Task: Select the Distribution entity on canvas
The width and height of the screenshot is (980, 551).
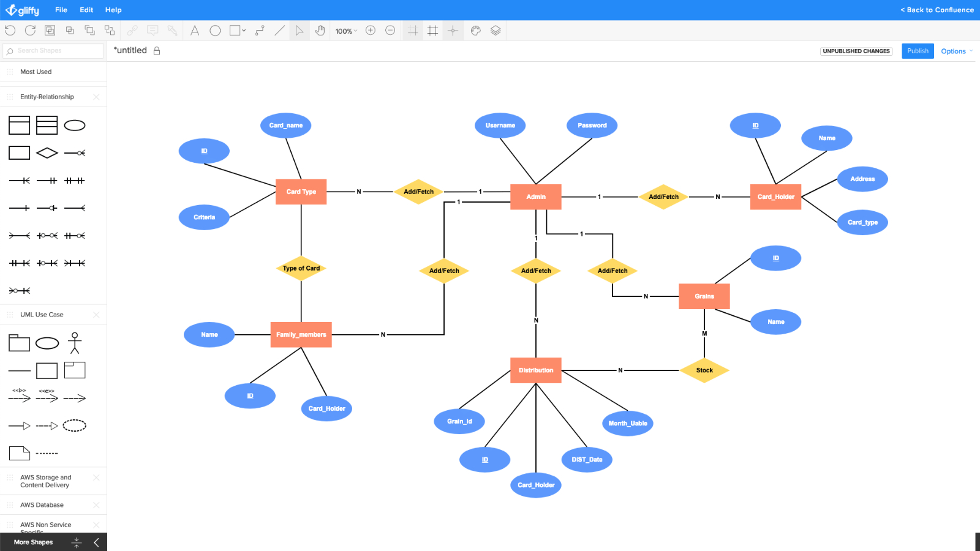Action: [536, 370]
